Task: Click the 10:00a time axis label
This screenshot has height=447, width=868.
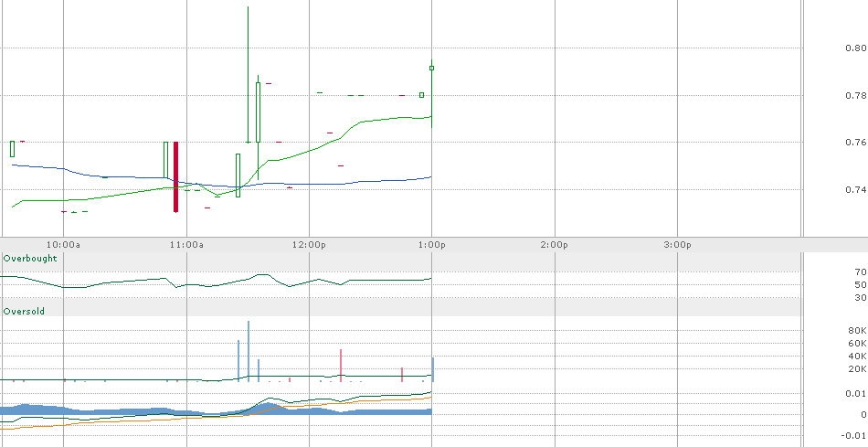Action: point(62,245)
